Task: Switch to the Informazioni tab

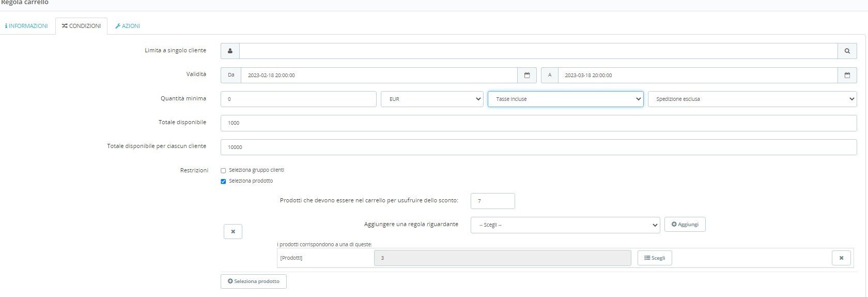Action: point(26,26)
